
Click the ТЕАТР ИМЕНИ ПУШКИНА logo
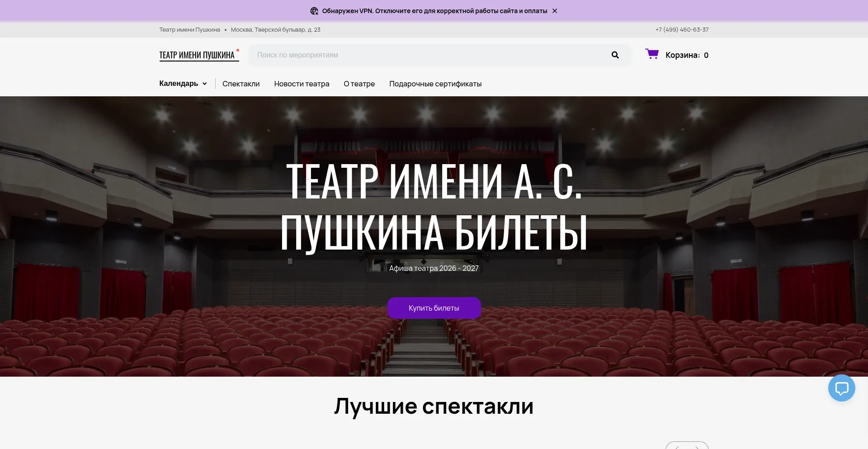click(x=199, y=55)
